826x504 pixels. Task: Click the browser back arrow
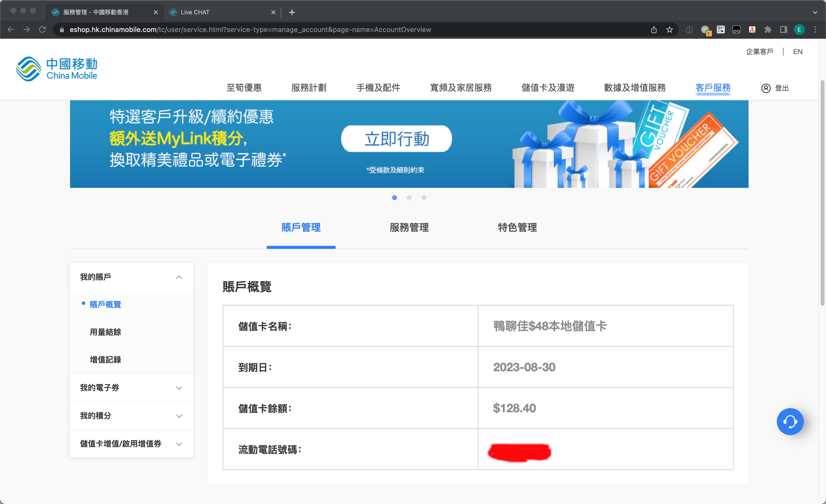pyautogui.click(x=11, y=30)
